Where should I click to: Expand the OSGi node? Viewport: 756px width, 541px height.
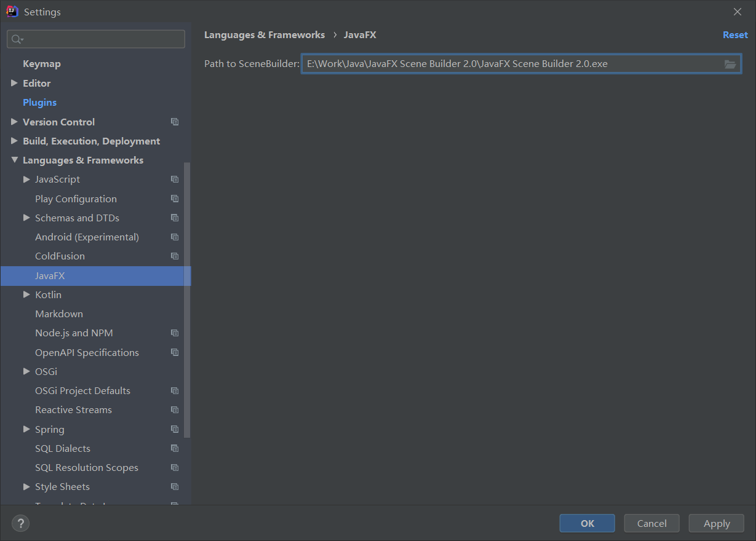click(26, 371)
